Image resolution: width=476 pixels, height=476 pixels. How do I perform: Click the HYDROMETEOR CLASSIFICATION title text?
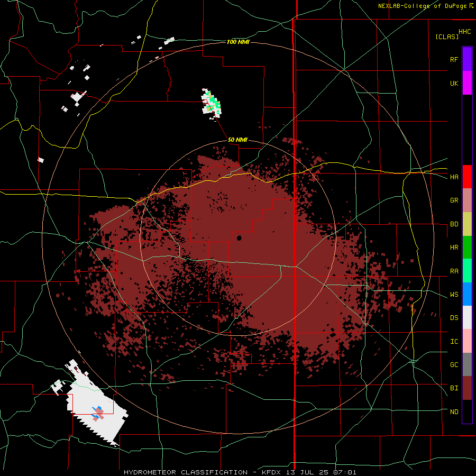point(186,472)
